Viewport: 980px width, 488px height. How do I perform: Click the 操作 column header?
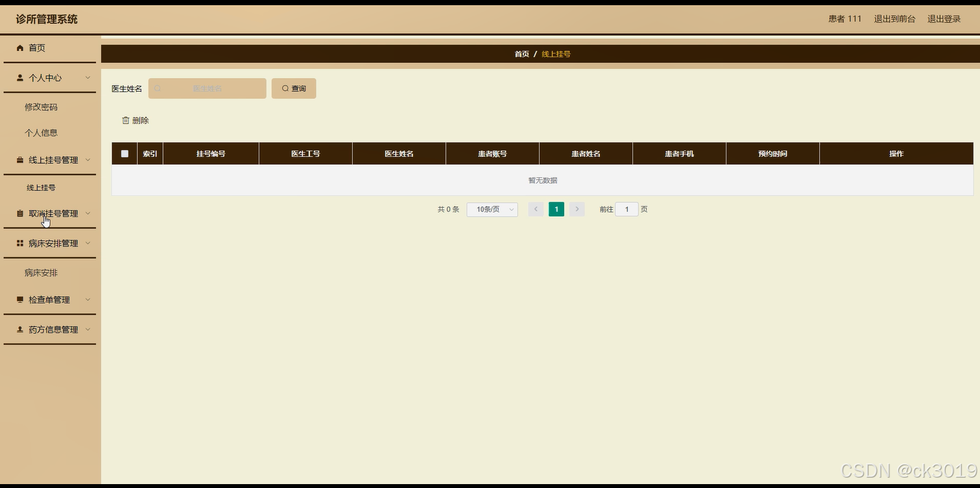click(896, 154)
